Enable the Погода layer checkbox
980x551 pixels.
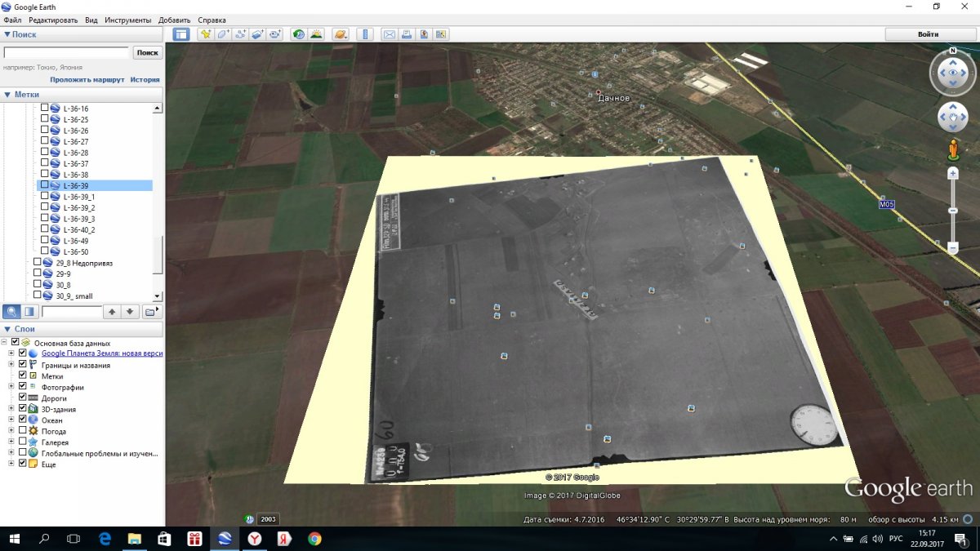[22, 431]
